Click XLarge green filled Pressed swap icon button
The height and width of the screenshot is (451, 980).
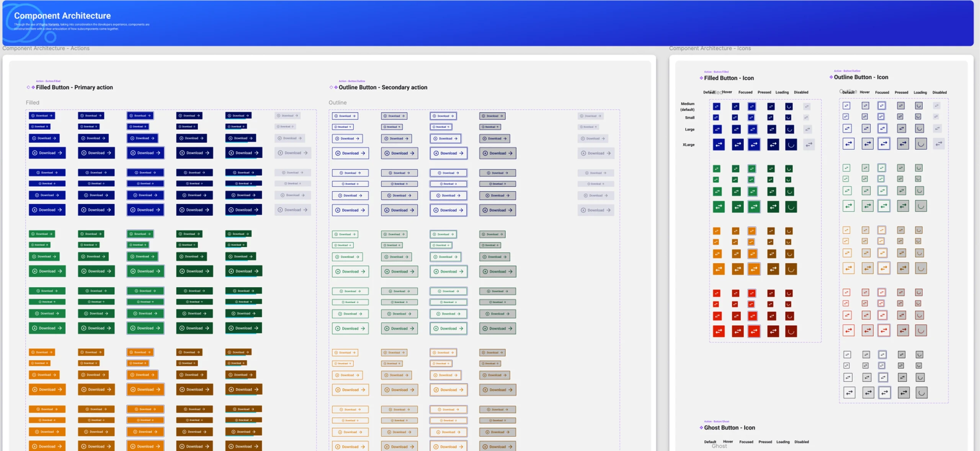pyautogui.click(x=773, y=207)
